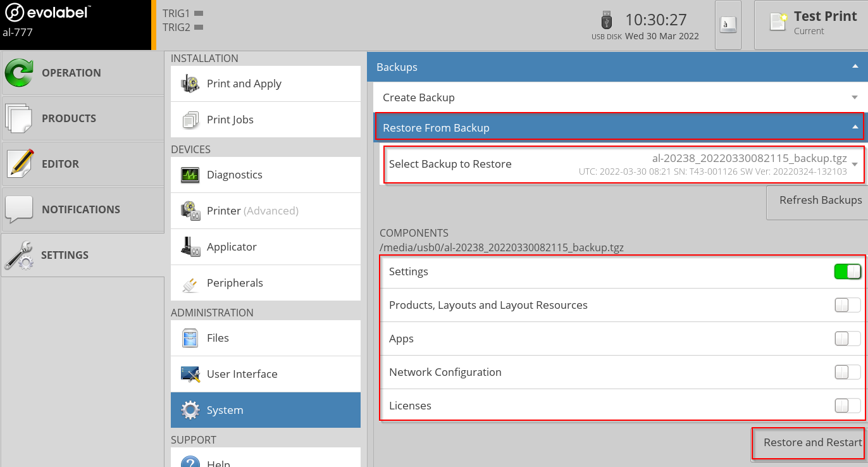Screen dimensions: 868x467
Task: Click the green Operation refresh icon
Action: coord(19,73)
